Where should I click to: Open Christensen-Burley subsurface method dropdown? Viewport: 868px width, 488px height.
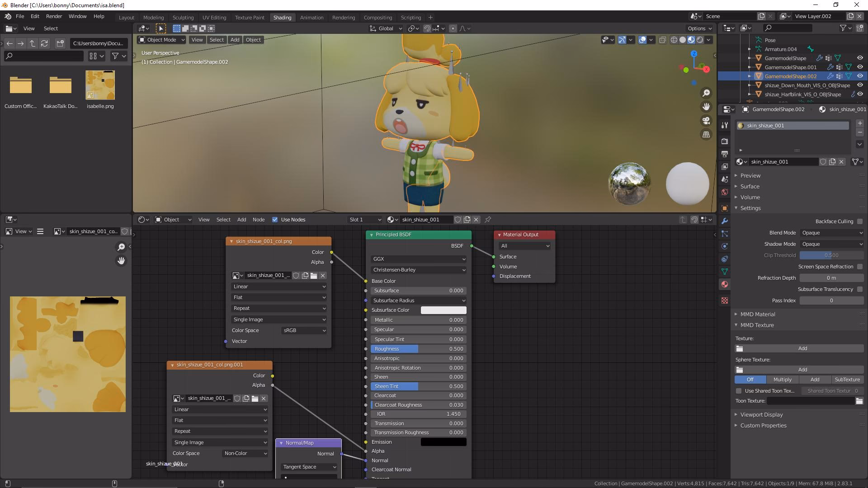pyautogui.click(x=419, y=270)
